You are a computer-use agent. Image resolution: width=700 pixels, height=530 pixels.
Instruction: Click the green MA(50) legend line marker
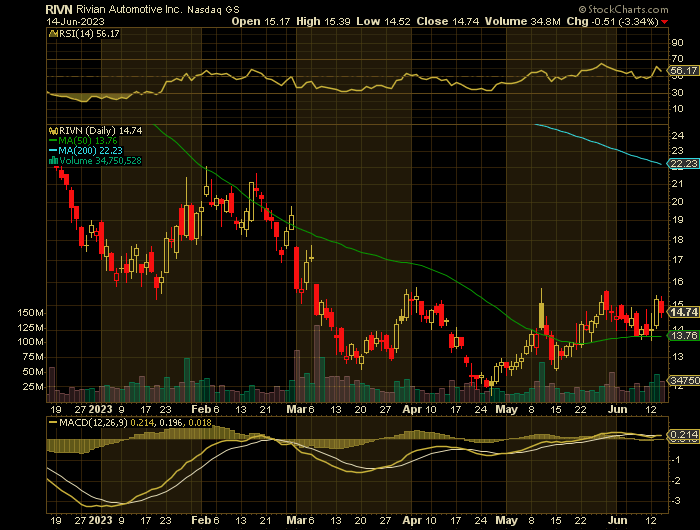pos(53,141)
